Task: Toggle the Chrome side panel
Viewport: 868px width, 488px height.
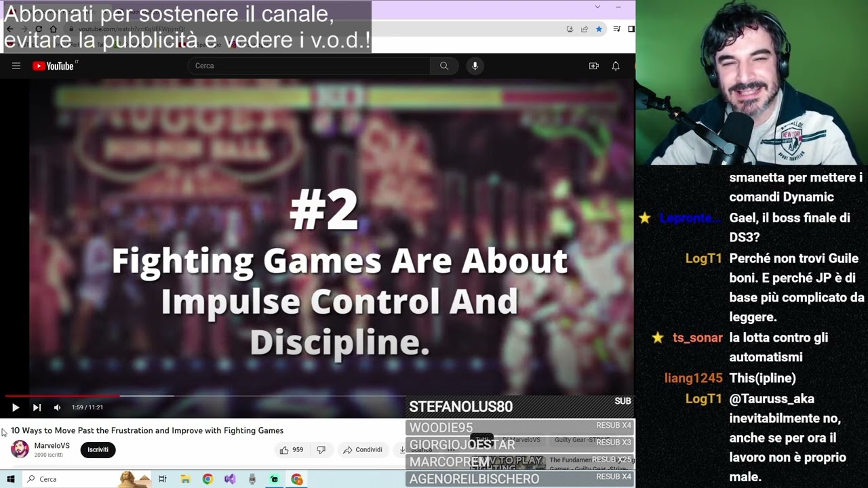Action: (x=631, y=29)
